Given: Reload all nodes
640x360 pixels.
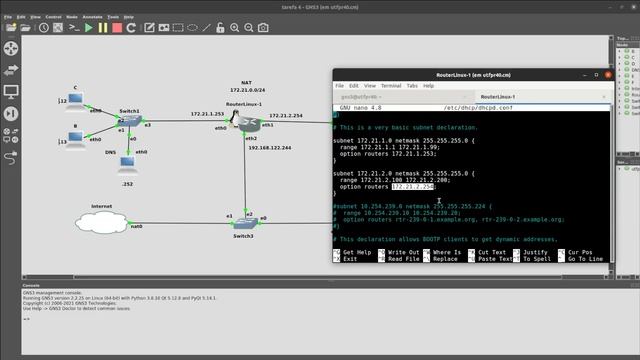Looking at the screenshot, I should [x=131, y=27].
